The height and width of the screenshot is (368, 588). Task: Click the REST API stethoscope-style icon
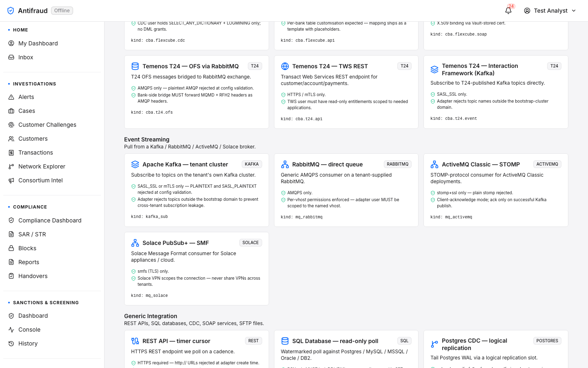pos(135,341)
